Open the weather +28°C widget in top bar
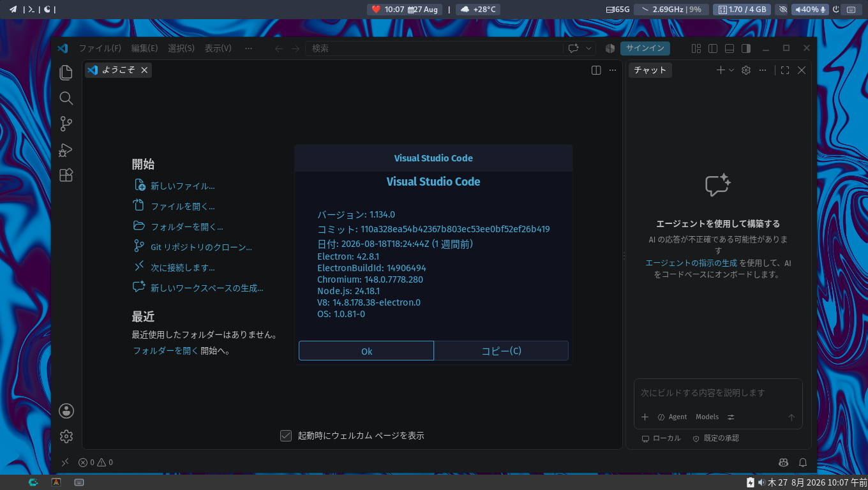 [x=478, y=10]
